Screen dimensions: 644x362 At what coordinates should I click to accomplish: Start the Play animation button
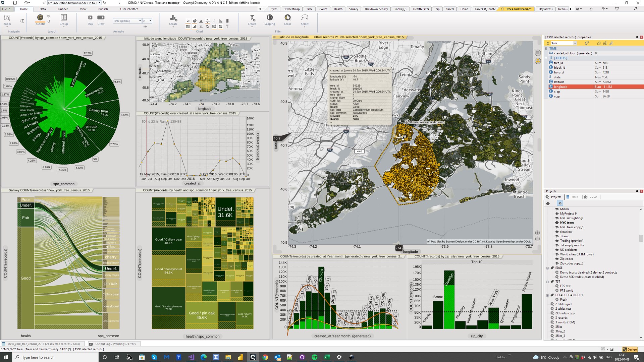(90, 17)
